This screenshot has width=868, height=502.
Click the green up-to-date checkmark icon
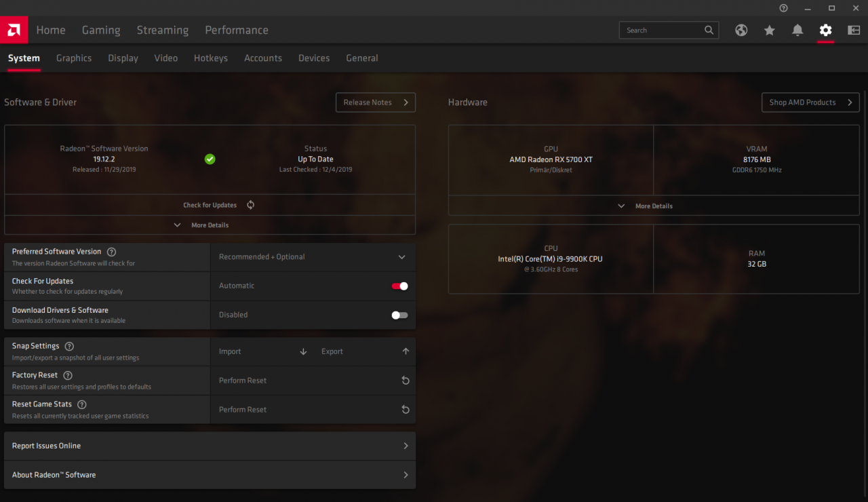pyautogui.click(x=210, y=159)
